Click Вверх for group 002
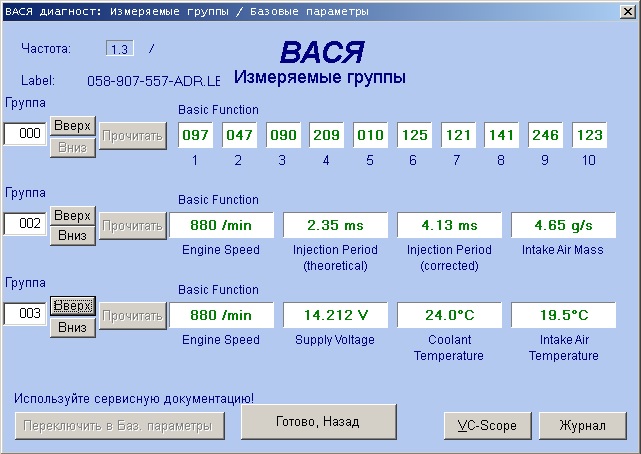The image size is (641, 454). pyautogui.click(x=73, y=215)
